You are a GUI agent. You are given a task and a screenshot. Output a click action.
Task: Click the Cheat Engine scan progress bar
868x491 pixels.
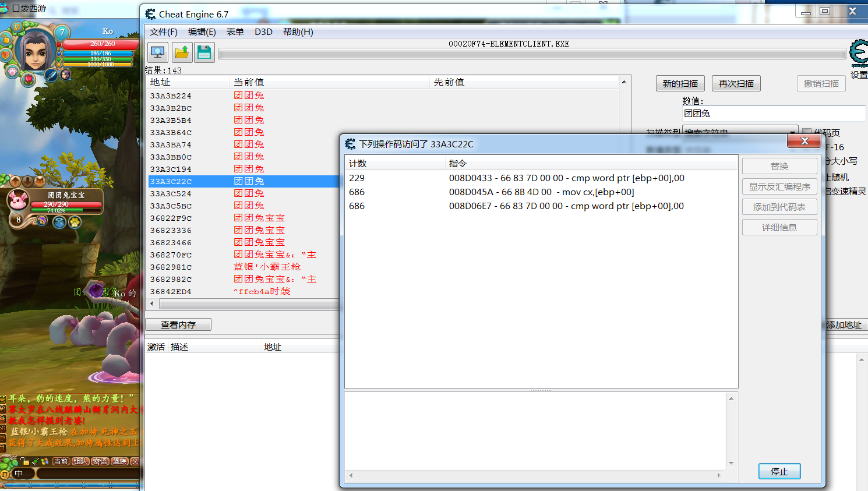[x=532, y=54]
